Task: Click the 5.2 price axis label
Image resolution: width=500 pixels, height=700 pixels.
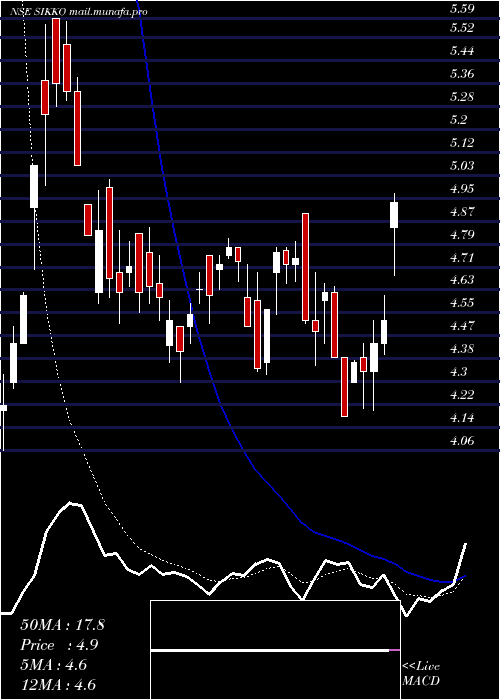Action: 458,120
